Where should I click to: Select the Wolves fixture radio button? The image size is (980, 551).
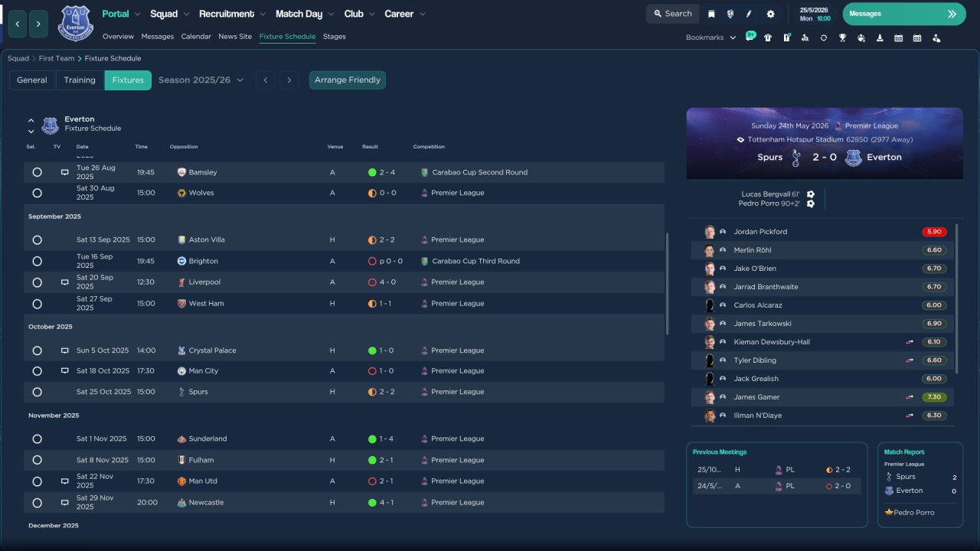click(37, 194)
